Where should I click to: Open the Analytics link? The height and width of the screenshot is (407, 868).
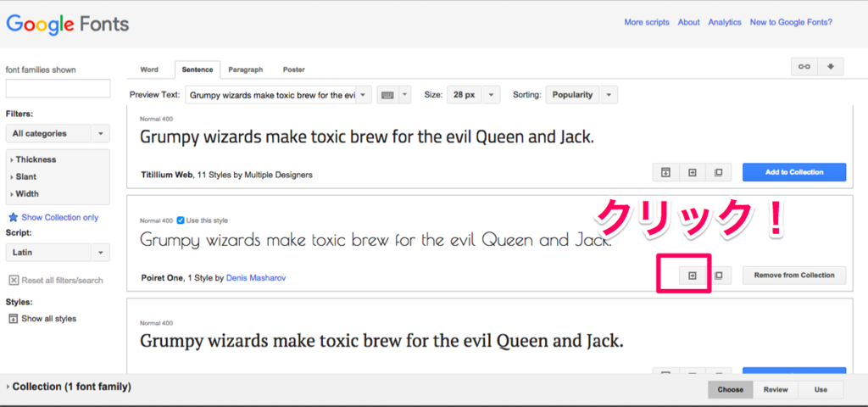(x=725, y=22)
